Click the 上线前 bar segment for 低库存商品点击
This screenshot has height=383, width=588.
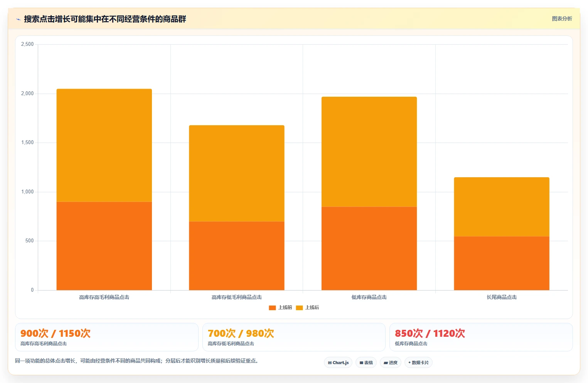[x=369, y=249]
